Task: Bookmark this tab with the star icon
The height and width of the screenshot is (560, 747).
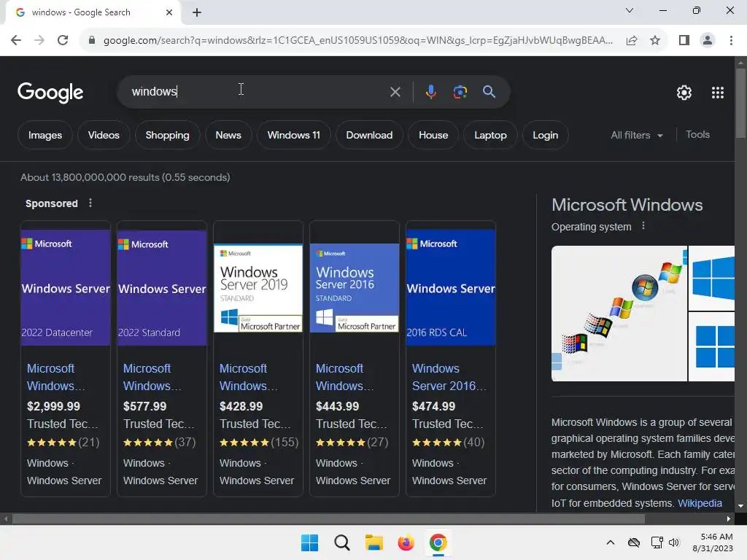Action: click(655, 40)
